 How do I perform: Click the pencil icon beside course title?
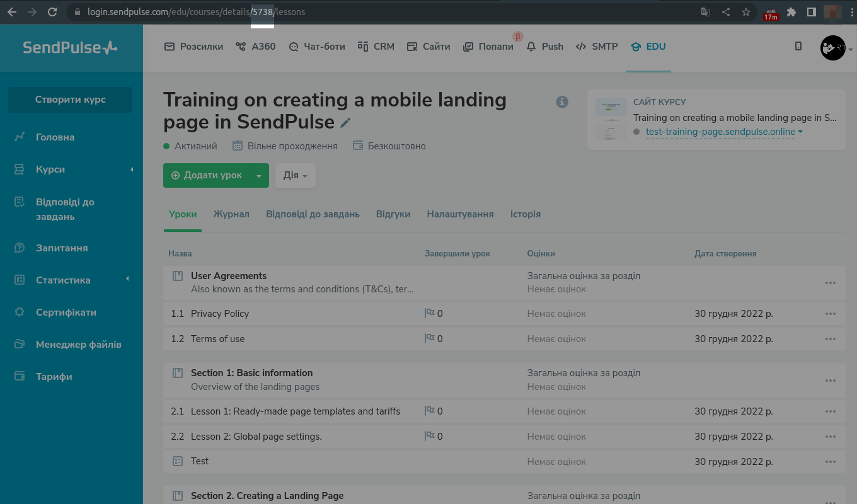(345, 123)
